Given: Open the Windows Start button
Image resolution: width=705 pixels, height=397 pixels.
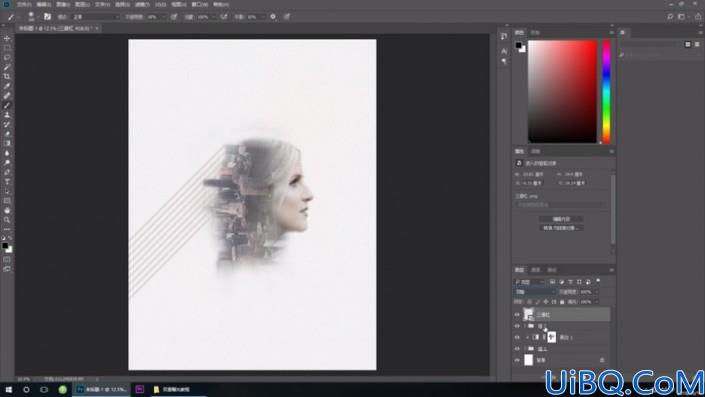Looking at the screenshot, I should [9, 389].
